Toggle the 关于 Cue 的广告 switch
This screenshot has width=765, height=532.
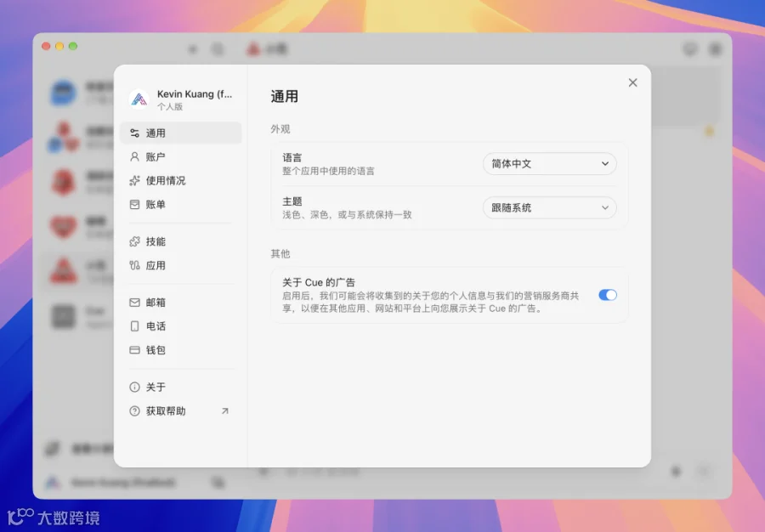coord(608,295)
